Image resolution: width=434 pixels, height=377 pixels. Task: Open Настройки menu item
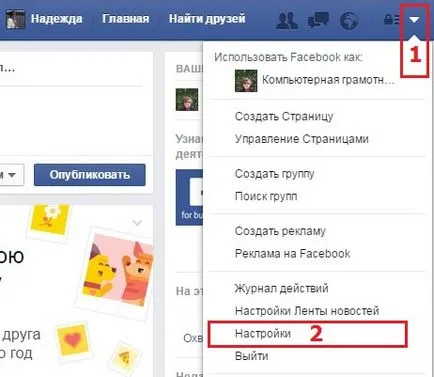(x=307, y=334)
